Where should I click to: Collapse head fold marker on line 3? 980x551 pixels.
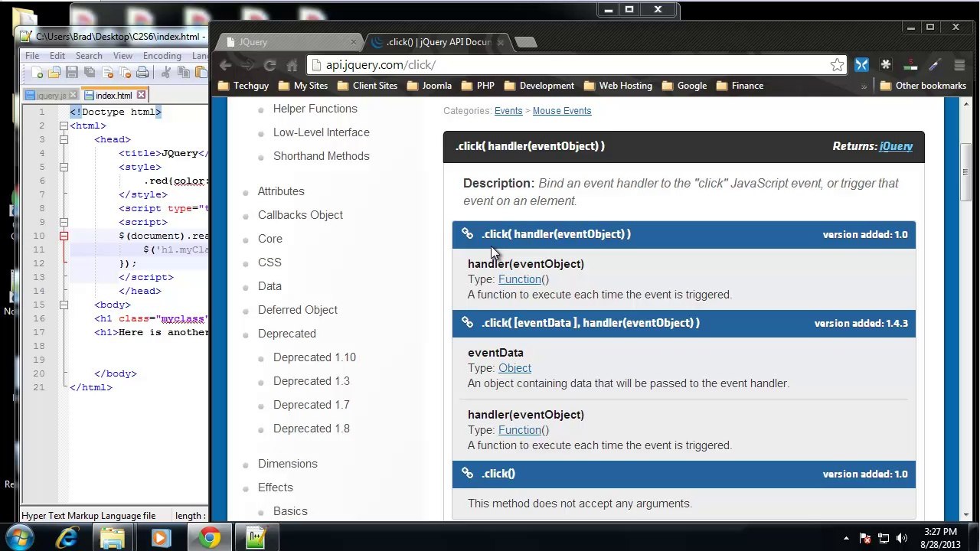pos(64,139)
